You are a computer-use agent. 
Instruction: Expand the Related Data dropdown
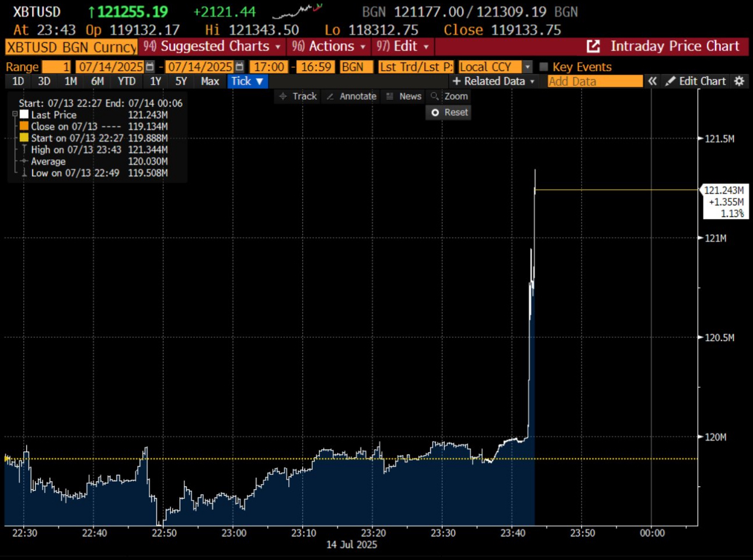click(493, 81)
